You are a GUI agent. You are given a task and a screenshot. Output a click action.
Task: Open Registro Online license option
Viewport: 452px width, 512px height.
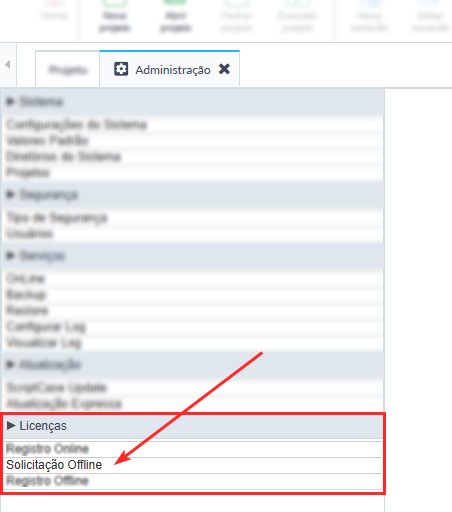click(47, 449)
